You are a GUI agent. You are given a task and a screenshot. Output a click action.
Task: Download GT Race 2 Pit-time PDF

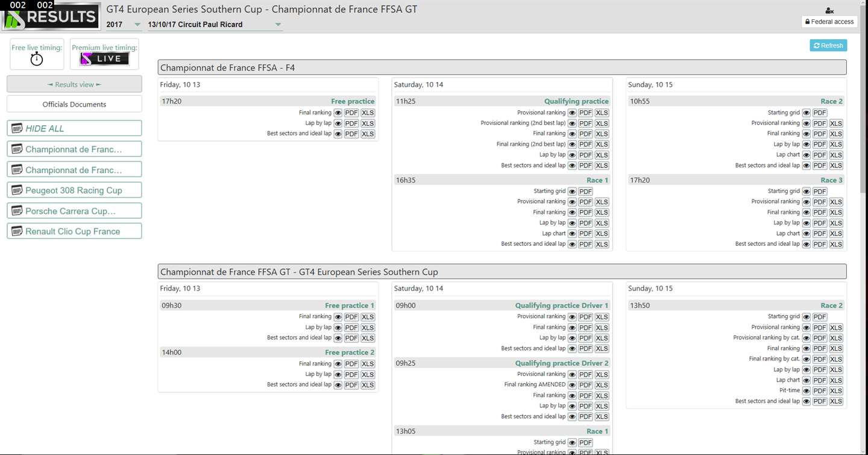(820, 391)
